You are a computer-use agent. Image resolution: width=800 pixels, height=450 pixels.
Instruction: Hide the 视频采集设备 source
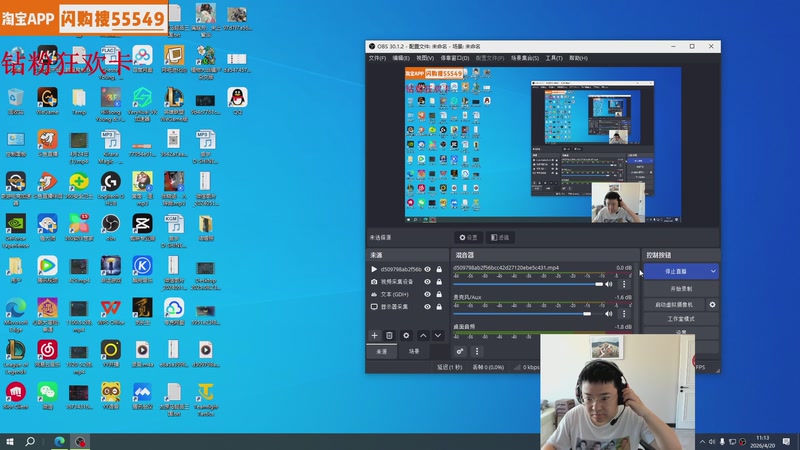pos(427,282)
